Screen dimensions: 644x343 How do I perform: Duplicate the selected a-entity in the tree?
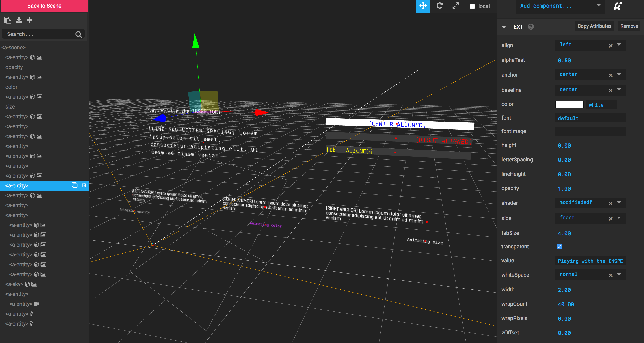click(x=74, y=185)
